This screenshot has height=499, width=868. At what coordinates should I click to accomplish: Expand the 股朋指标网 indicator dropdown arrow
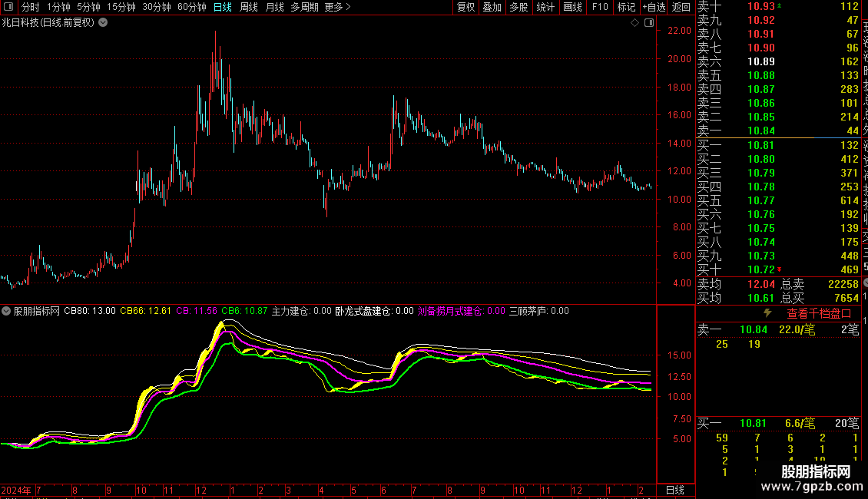point(7,311)
